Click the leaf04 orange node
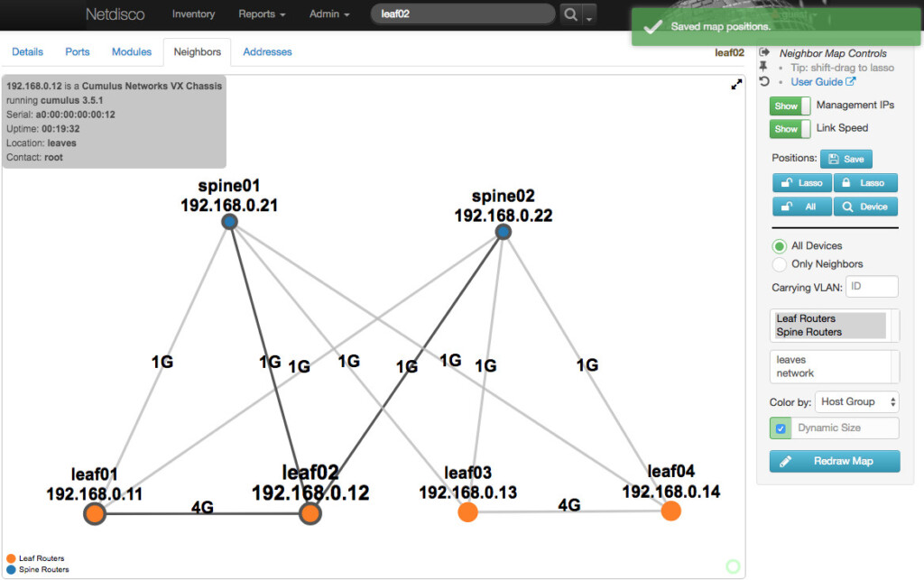Screen dimensions: 924x580 670,511
